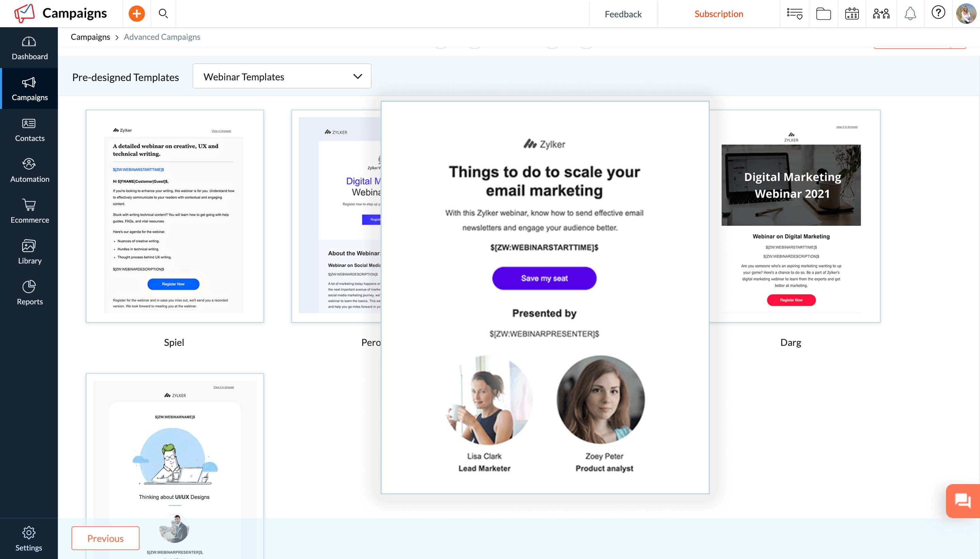Open the notifications bell
The width and height of the screenshot is (980, 559).
(910, 14)
